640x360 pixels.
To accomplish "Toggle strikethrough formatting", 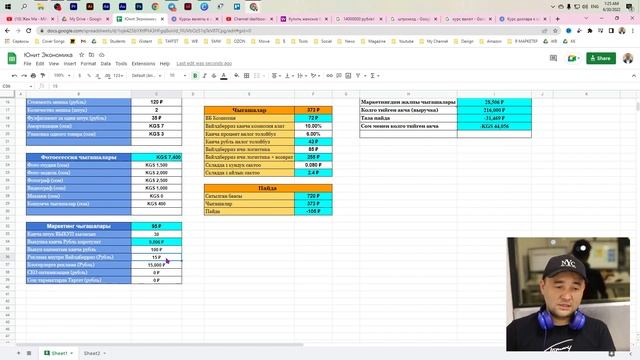I will pyautogui.click(x=214, y=76).
